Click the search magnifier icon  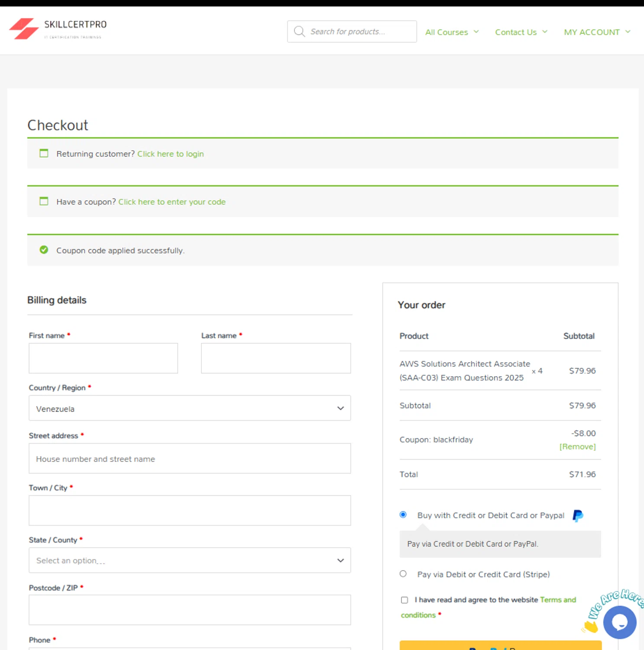[299, 31]
